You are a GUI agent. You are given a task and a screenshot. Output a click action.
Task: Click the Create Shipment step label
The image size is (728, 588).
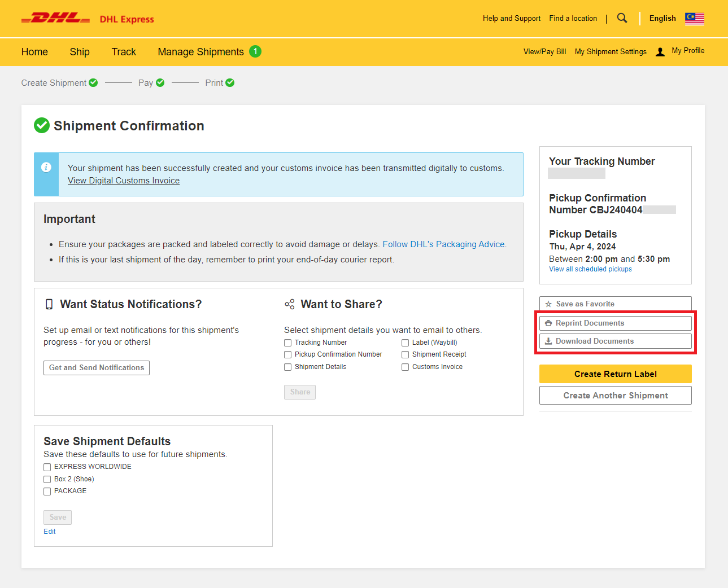(x=54, y=83)
